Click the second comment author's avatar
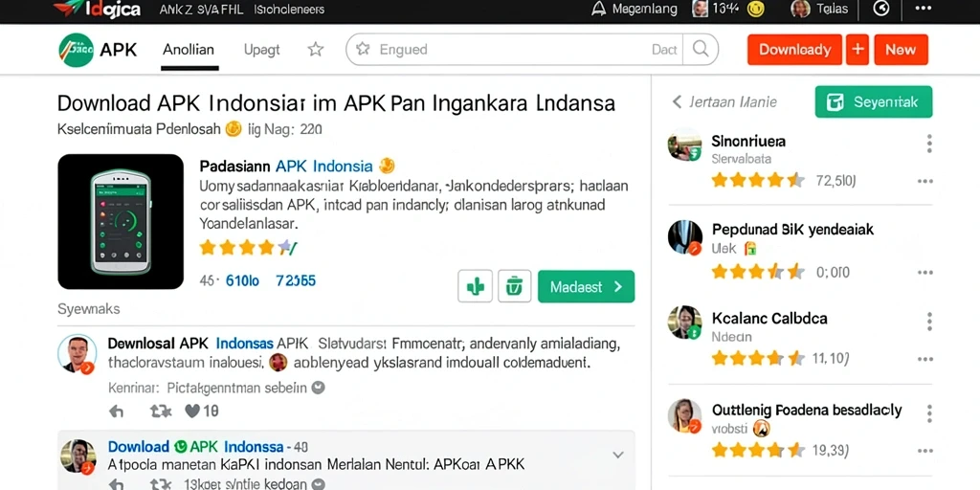 pyautogui.click(x=78, y=457)
